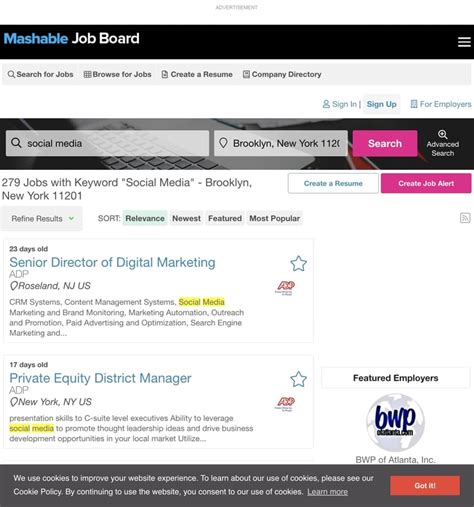Expand the Refine Results dropdown
The width and height of the screenshot is (474, 507).
[42, 219]
